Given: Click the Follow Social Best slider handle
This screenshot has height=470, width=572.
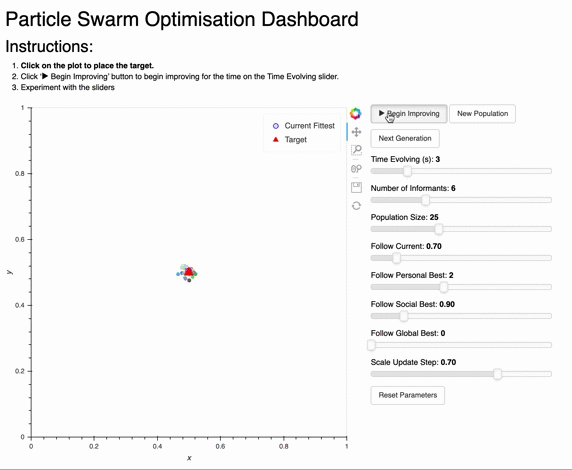Looking at the screenshot, I should coord(403,316).
